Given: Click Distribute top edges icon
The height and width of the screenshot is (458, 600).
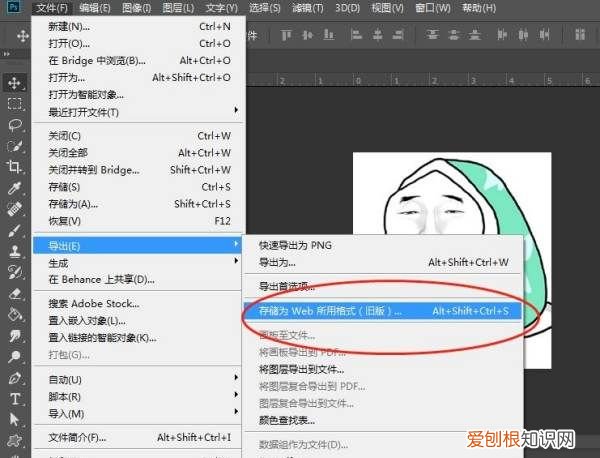Looking at the screenshot, I should coord(432,35).
